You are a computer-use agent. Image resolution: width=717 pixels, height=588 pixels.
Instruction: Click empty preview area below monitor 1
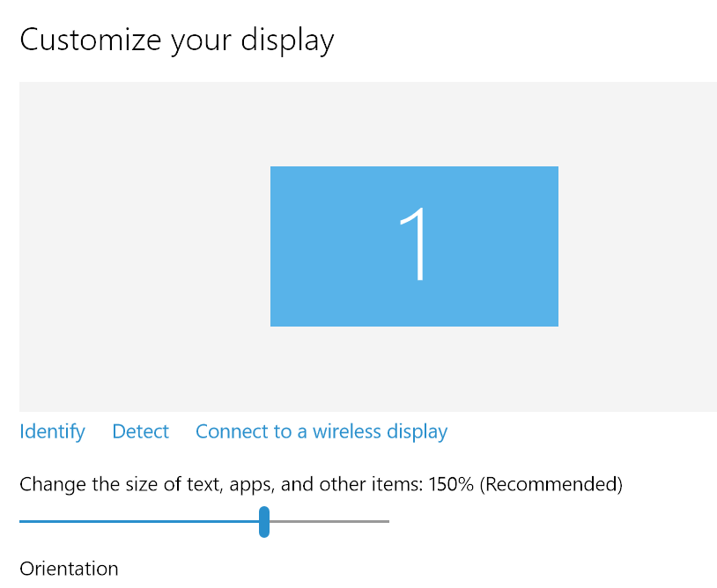(414, 369)
